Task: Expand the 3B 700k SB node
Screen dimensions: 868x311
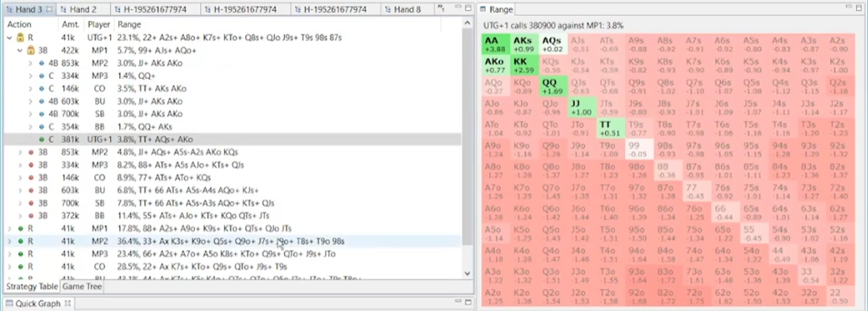Action: point(20,203)
